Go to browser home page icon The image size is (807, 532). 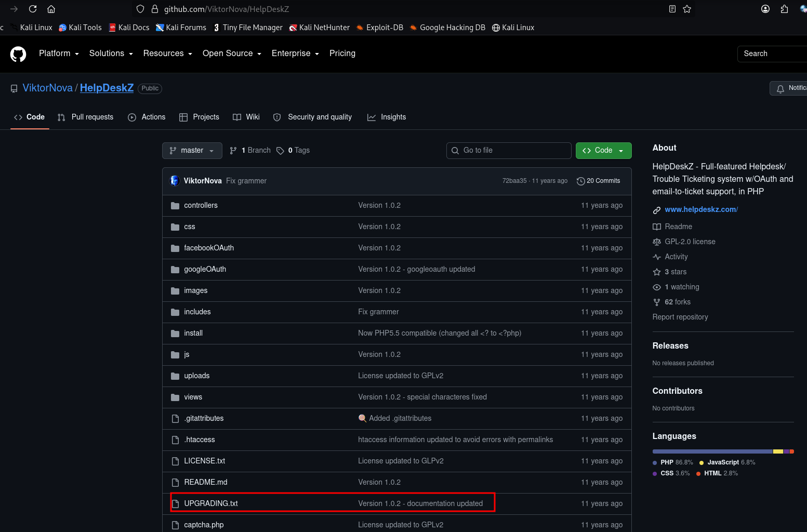[51, 9]
